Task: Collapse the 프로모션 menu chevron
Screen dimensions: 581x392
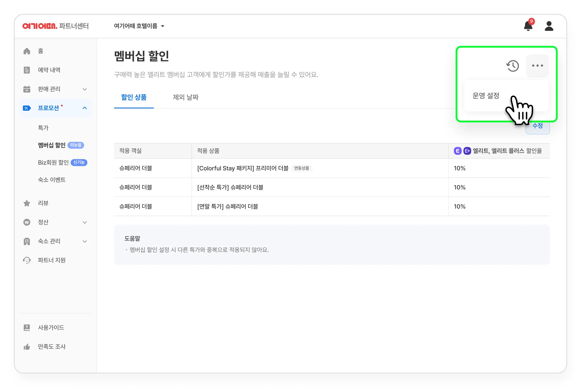Action: [x=85, y=108]
